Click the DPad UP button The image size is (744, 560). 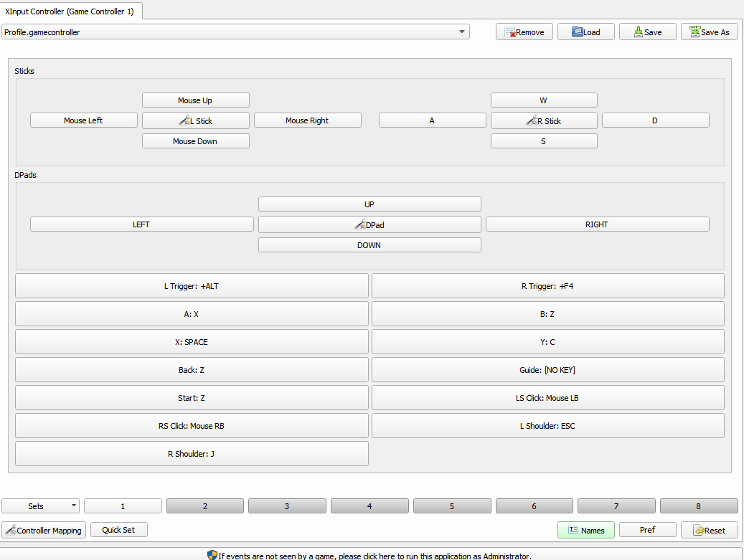point(369,204)
